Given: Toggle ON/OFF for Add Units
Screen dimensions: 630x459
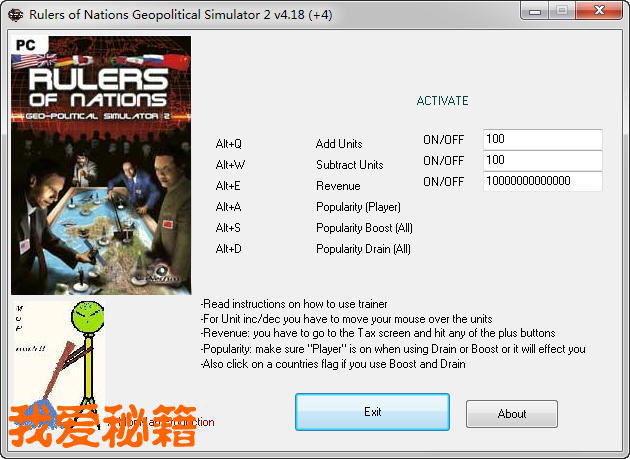Looking at the screenshot, I should (443, 139).
